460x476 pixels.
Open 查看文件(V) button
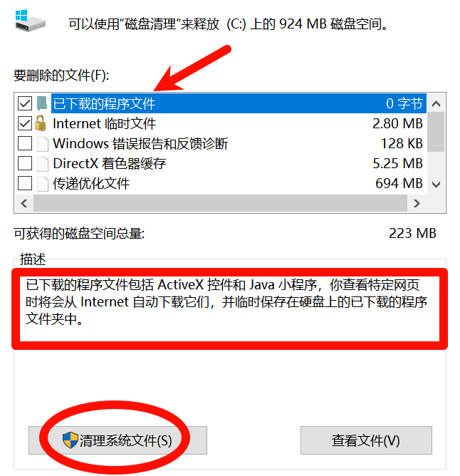[366, 440]
